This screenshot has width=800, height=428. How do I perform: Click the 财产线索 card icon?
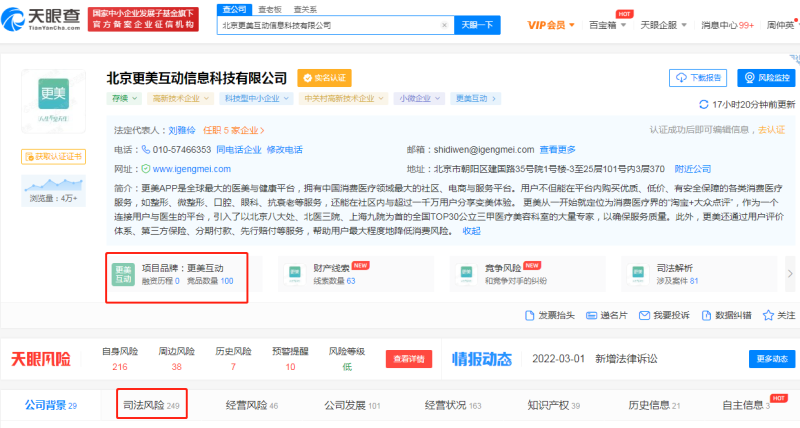coord(295,274)
